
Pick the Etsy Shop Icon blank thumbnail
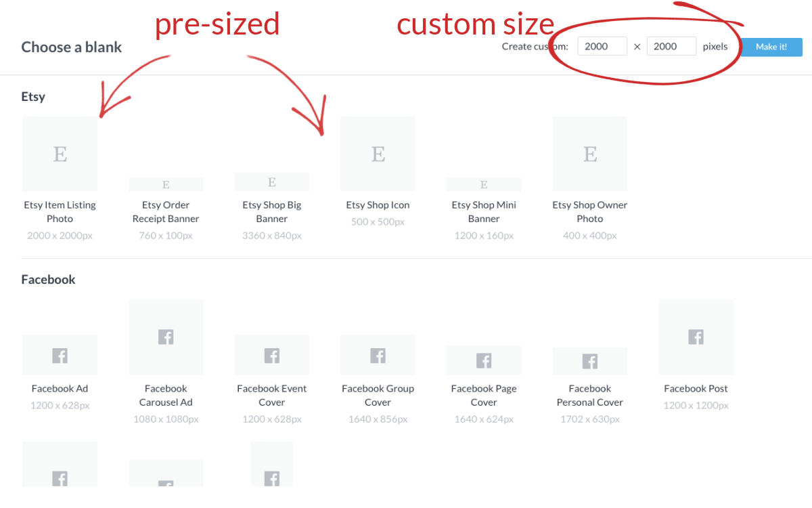pos(378,154)
